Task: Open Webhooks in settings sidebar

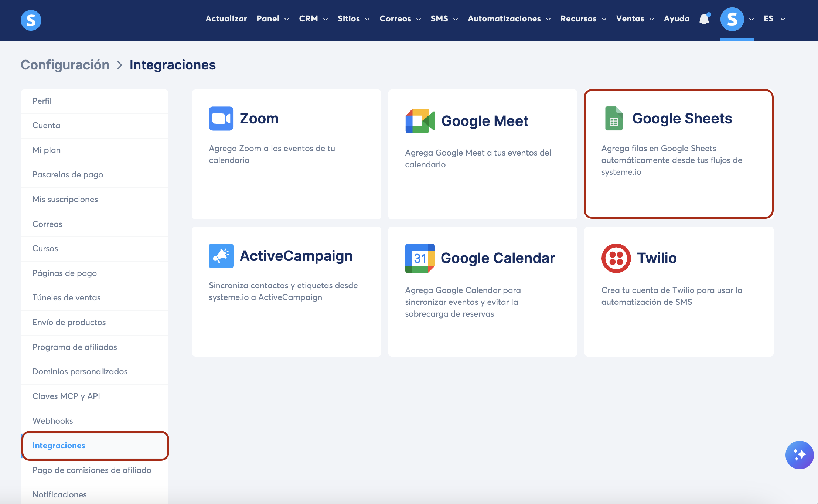Action: pos(95,421)
